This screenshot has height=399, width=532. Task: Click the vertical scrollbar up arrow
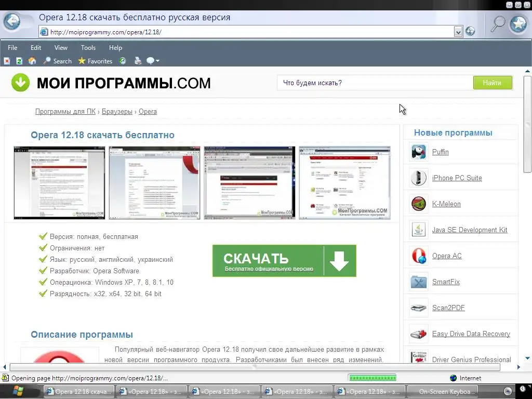527,71
